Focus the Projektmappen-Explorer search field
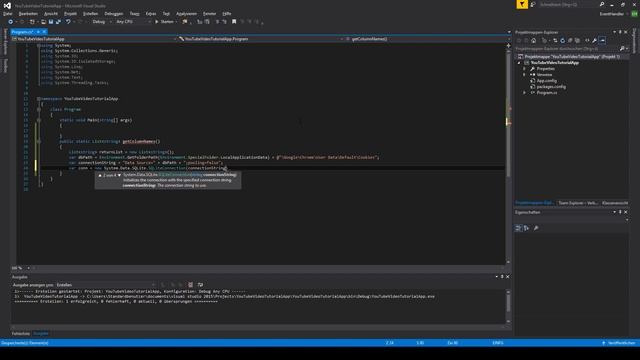Screen dimensions: 640x360 (567, 49)
